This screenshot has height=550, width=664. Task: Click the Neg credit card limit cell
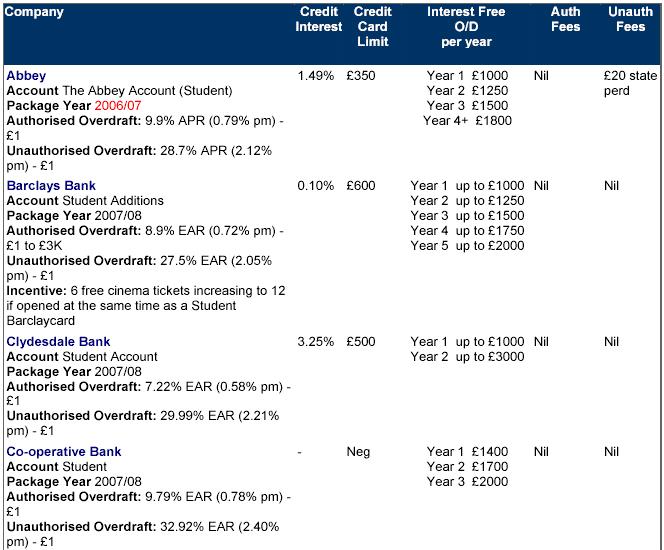click(358, 452)
